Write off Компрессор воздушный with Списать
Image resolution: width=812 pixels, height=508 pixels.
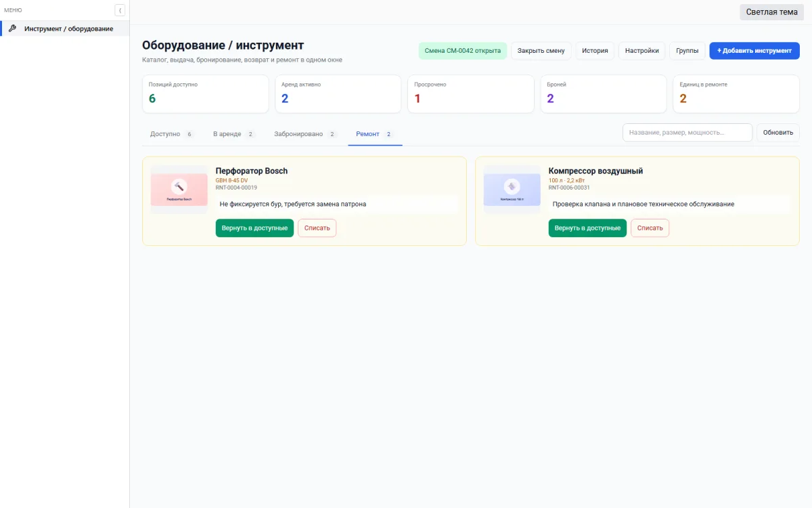tap(650, 228)
